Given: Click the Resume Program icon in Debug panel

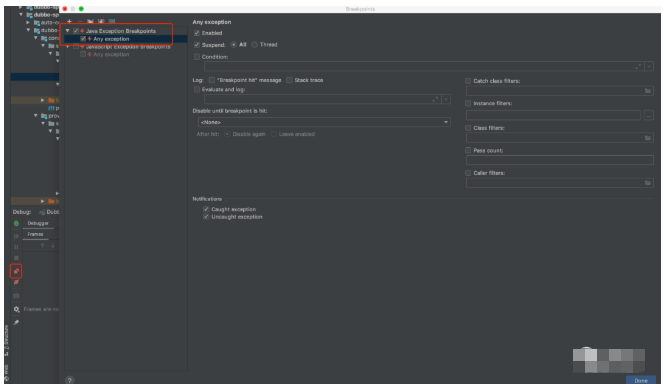Looking at the screenshot, I should click(x=16, y=236).
